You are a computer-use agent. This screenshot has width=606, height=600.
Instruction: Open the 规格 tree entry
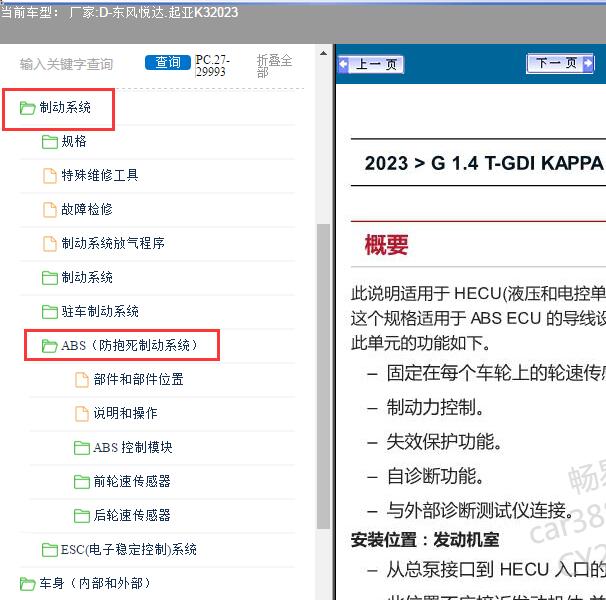coord(74,141)
